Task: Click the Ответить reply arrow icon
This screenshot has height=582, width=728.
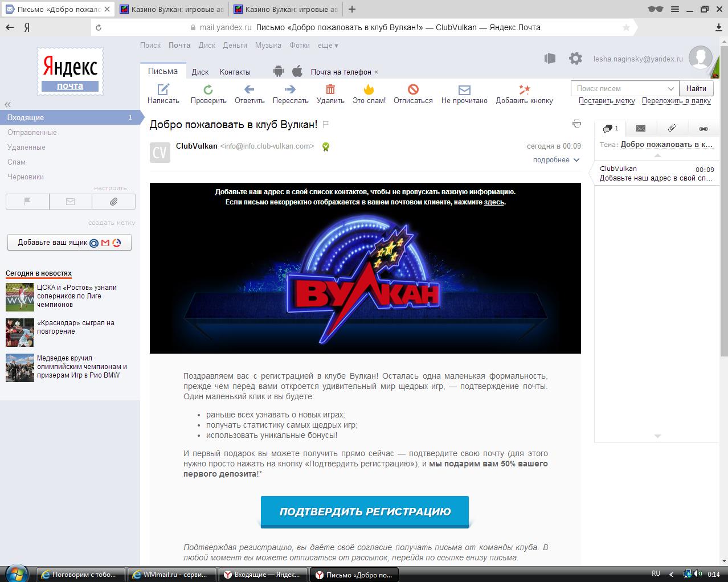Action: tap(249, 89)
